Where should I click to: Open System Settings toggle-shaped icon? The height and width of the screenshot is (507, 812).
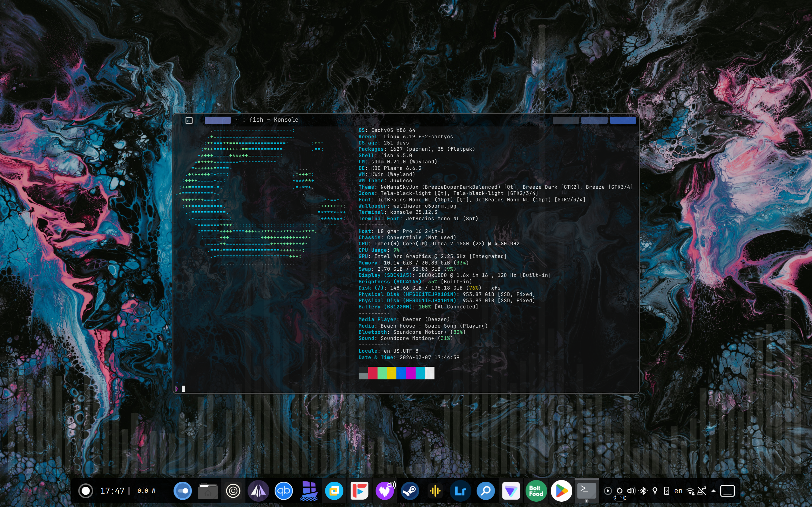point(182,491)
